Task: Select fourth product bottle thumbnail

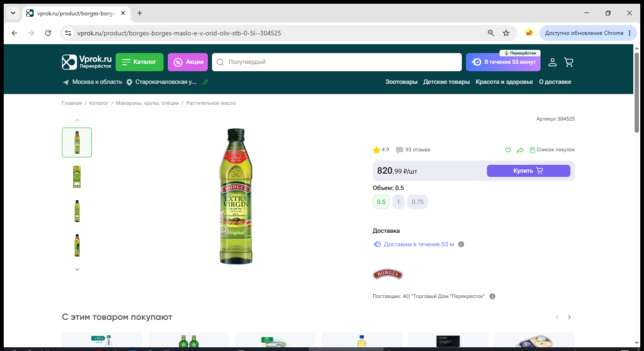Action: [77, 245]
